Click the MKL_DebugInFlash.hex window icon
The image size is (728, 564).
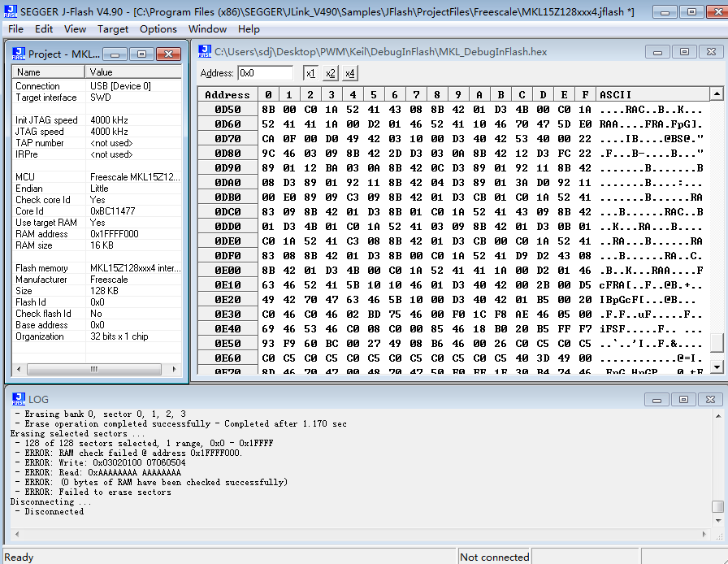pos(204,51)
